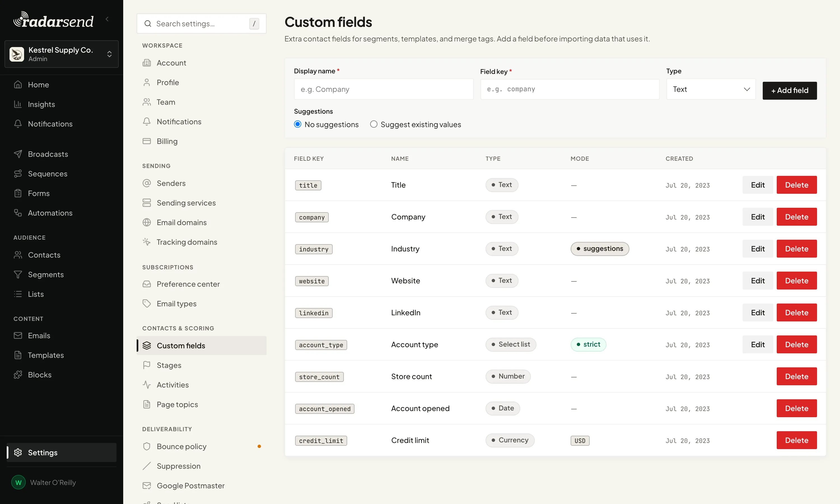Image resolution: width=840 pixels, height=504 pixels.
Task: Open Activities settings page
Action: click(201, 385)
